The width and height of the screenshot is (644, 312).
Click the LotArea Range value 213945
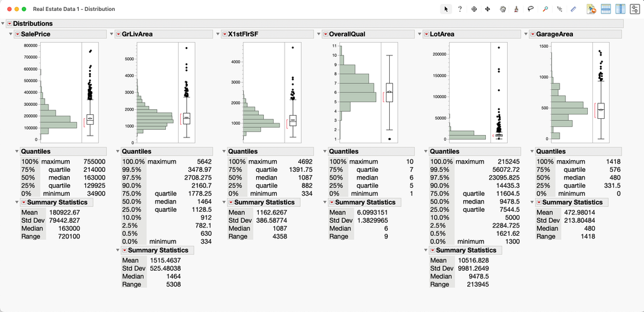(478, 284)
